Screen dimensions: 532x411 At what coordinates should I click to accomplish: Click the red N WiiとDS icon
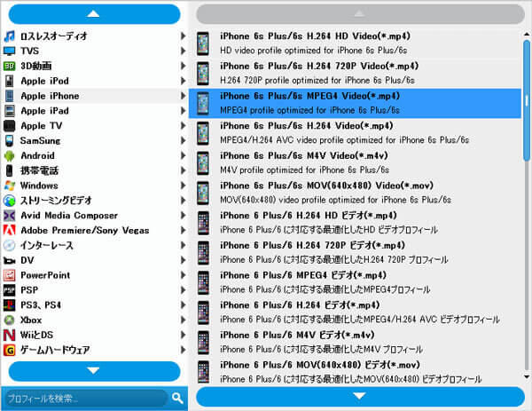click(10, 335)
